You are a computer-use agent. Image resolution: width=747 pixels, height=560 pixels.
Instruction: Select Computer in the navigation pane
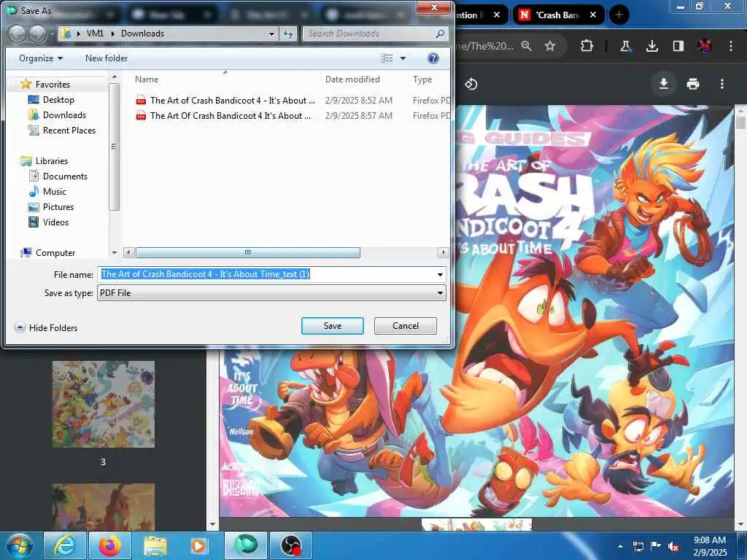coord(55,253)
